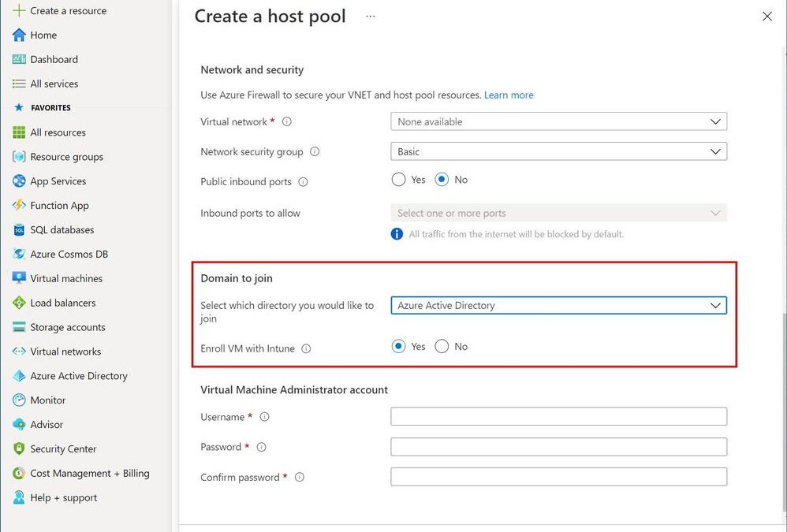Open the Virtual network dropdown
Screen dimensions: 787x532
pyautogui.click(x=558, y=121)
